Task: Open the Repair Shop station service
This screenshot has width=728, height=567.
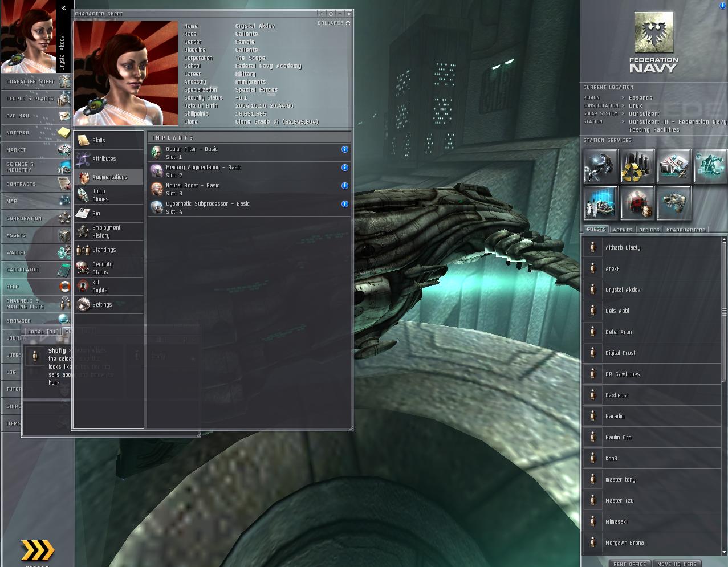Action: [x=601, y=166]
